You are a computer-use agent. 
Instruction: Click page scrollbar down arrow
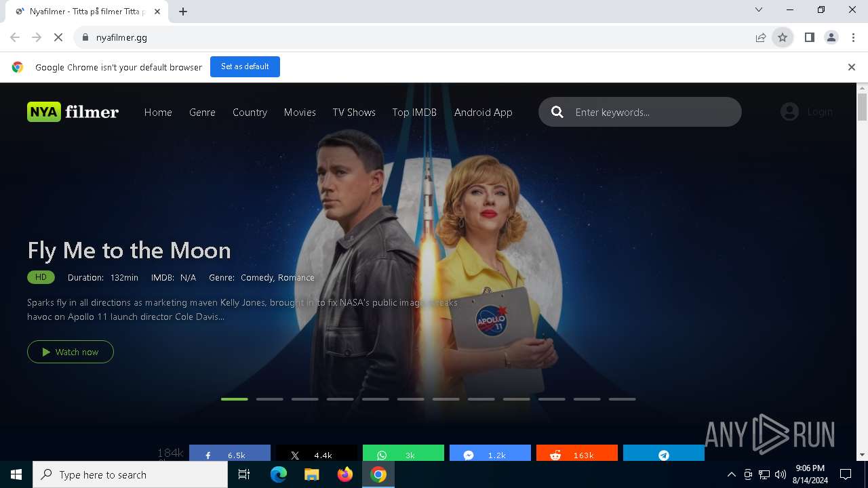coord(863,455)
